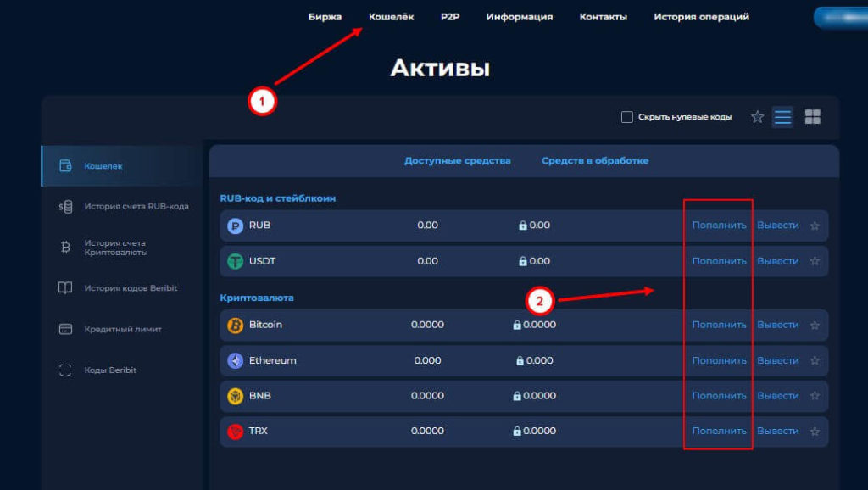The image size is (868, 490).
Task: Toggle favorite star for USDT
Action: click(x=815, y=261)
